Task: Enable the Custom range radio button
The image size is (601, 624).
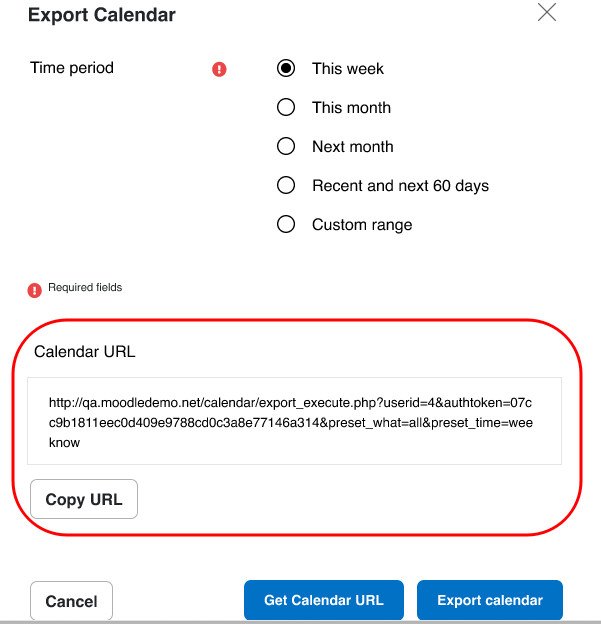Action: pos(286,224)
